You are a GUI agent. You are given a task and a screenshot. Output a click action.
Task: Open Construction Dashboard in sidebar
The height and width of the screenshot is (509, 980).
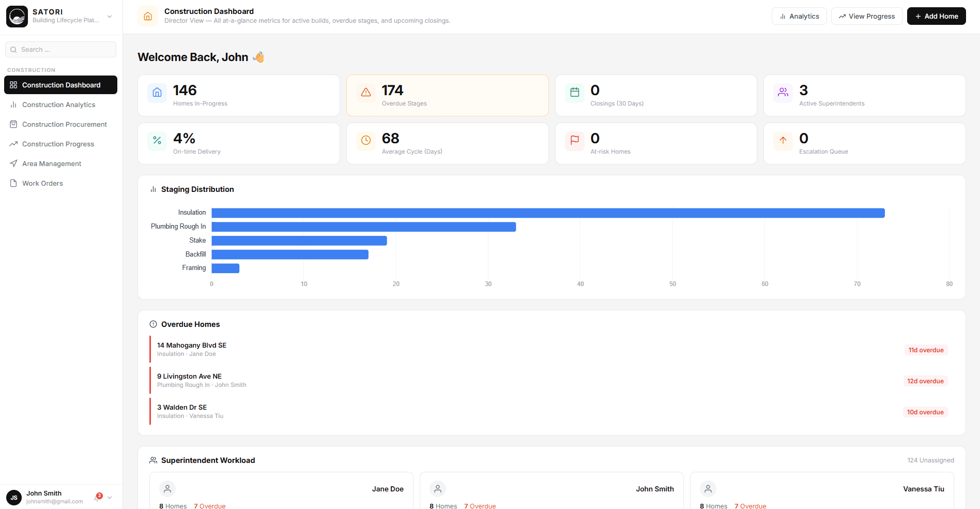(60, 85)
